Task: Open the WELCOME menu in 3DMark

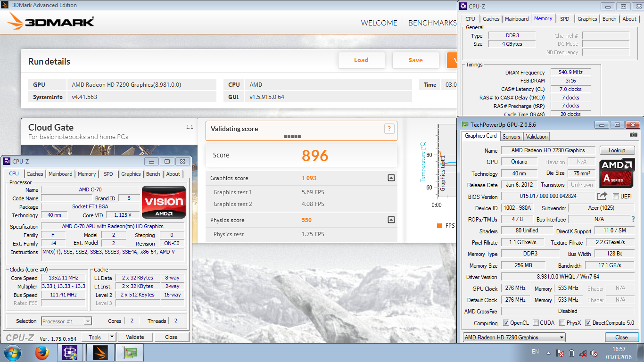Action: 379,23
